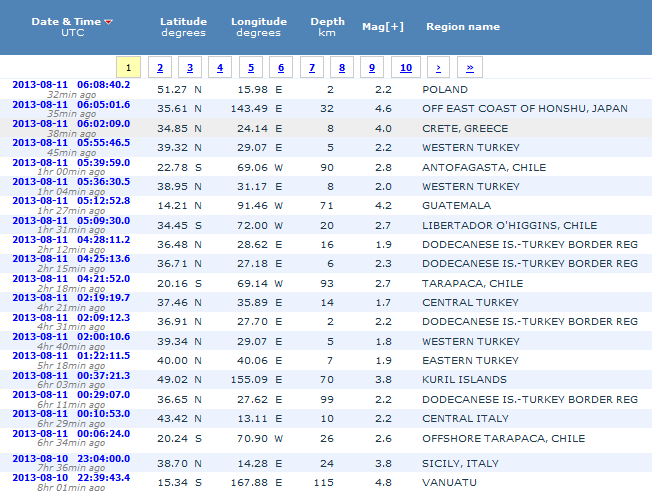
Task: Go to page 2
Action: (x=160, y=67)
